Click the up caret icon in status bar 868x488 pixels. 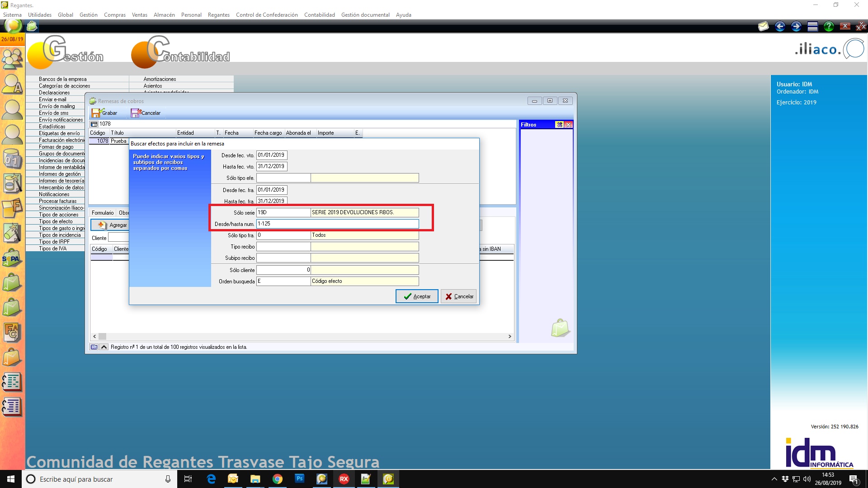click(x=104, y=347)
